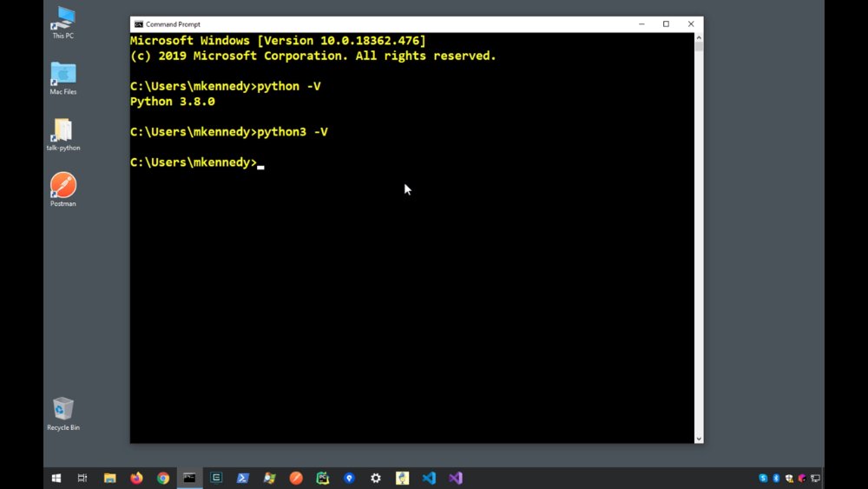Click the pink JetBrains Toolbox tray icon
This screenshot has height=489, width=868.
pos(802,478)
